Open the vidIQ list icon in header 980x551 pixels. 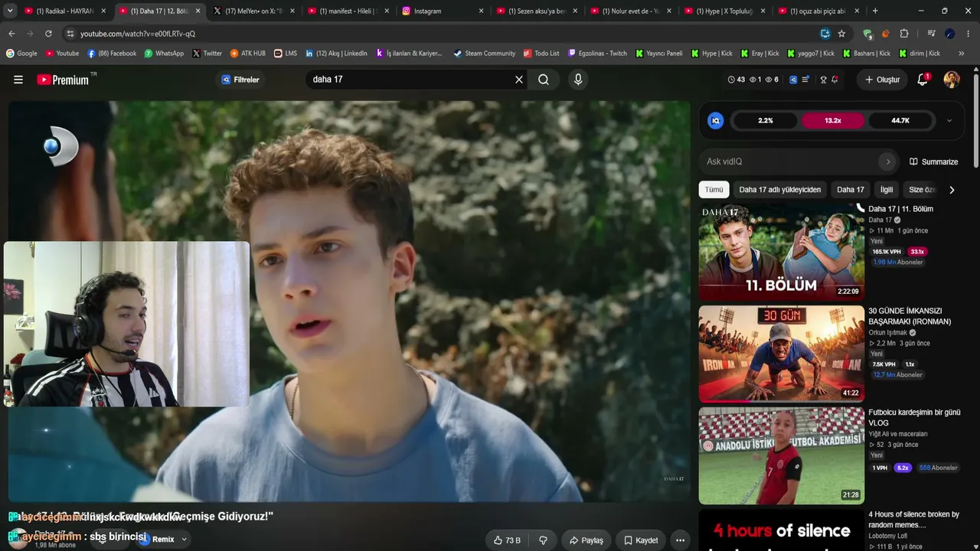click(x=805, y=80)
